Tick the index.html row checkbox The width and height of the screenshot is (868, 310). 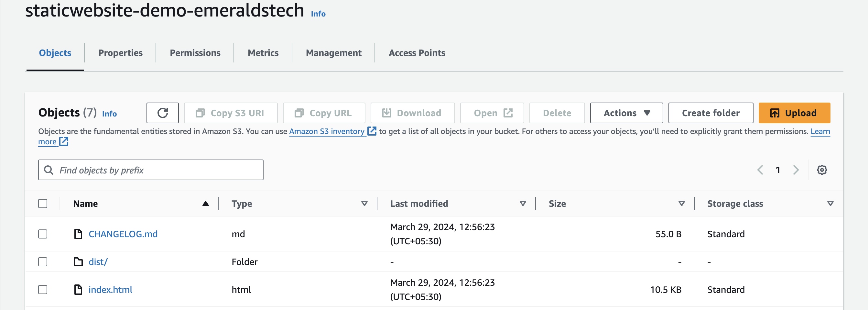(43, 289)
